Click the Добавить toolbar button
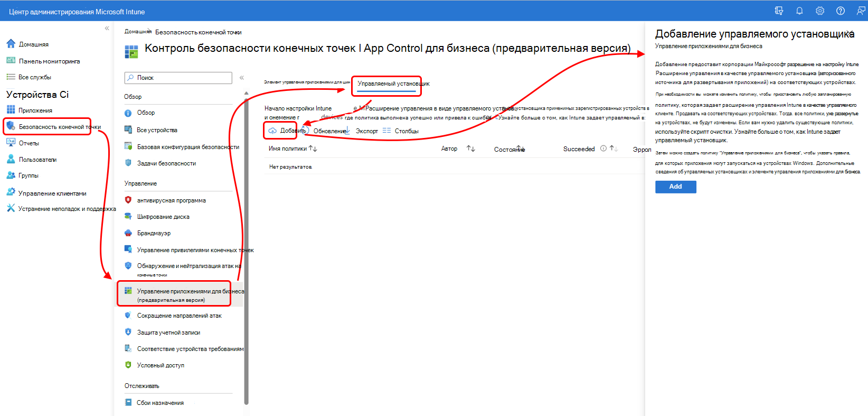 pos(288,131)
